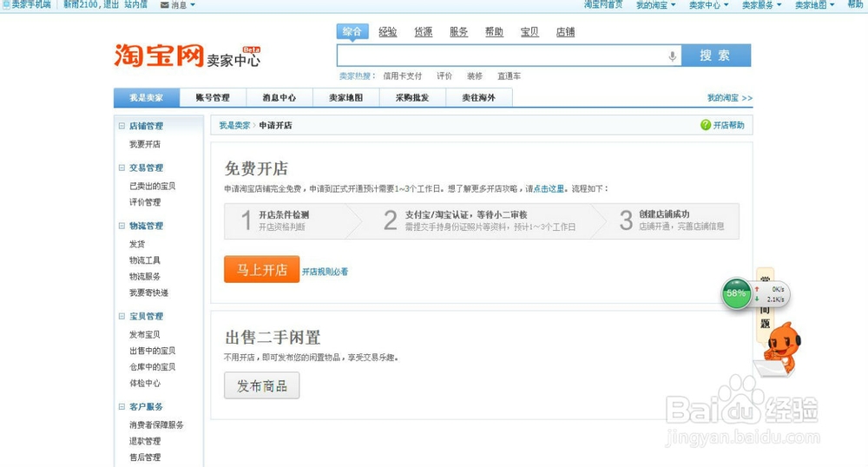868x467 pixels.
Task: Open the 我的淘宝 >> link at right
Action: pyautogui.click(x=730, y=98)
